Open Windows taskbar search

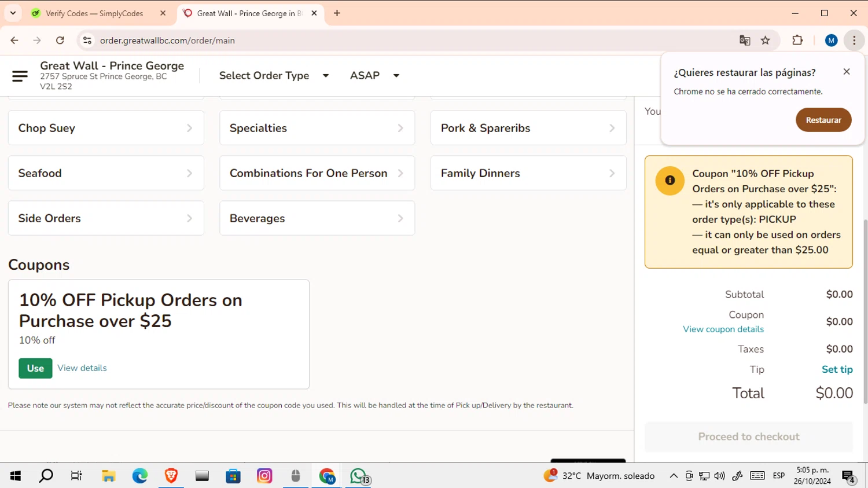46,476
